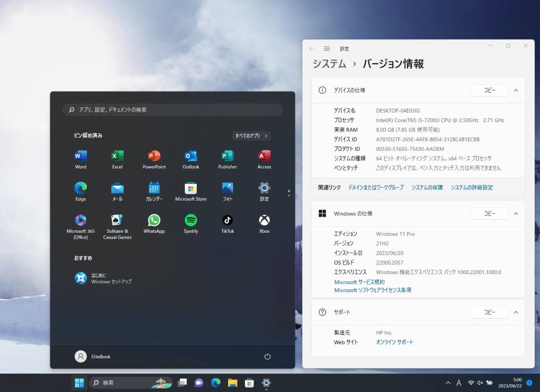Open Solitaire & Casual Games
This screenshot has width=540, height=392.
[x=117, y=227]
